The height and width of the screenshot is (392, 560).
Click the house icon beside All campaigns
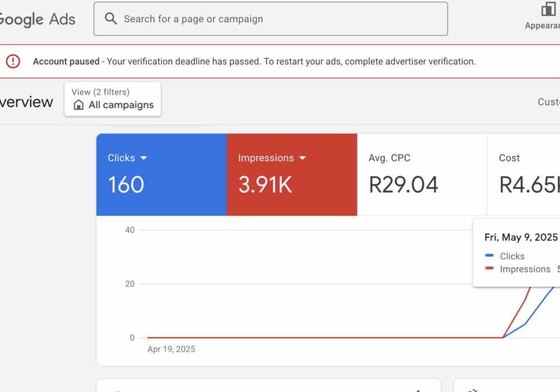78,105
